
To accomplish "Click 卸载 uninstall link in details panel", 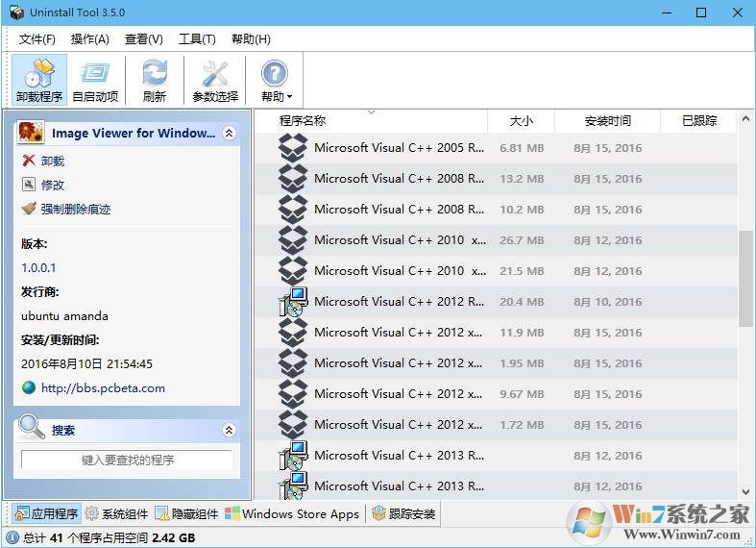I will [53, 161].
